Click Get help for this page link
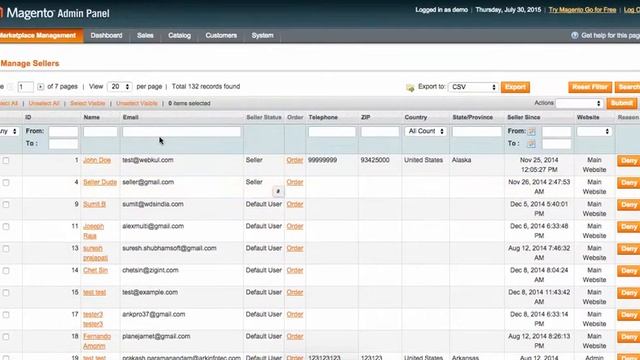This screenshot has width=640, height=360. 610,36
